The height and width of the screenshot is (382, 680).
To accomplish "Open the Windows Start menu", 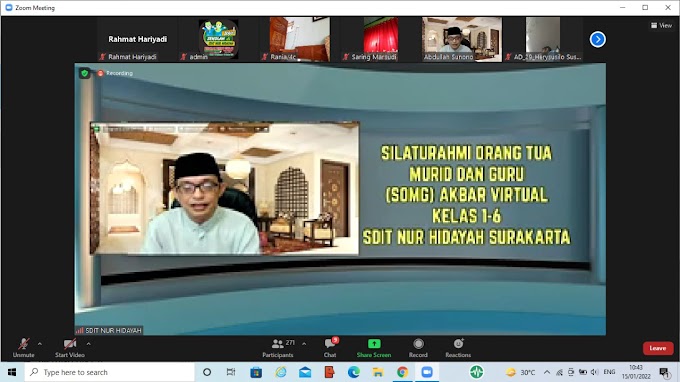I will (12, 372).
